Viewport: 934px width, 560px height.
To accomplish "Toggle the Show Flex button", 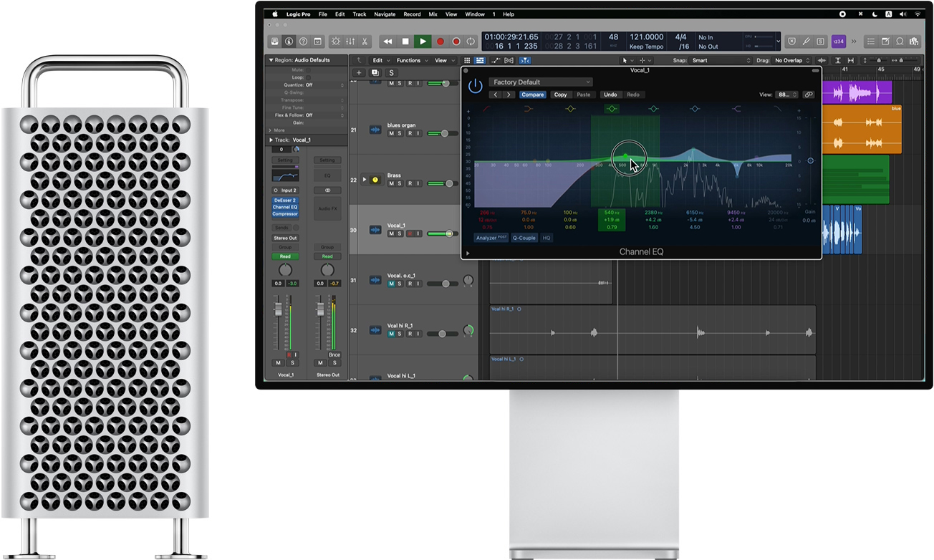I will [x=509, y=61].
